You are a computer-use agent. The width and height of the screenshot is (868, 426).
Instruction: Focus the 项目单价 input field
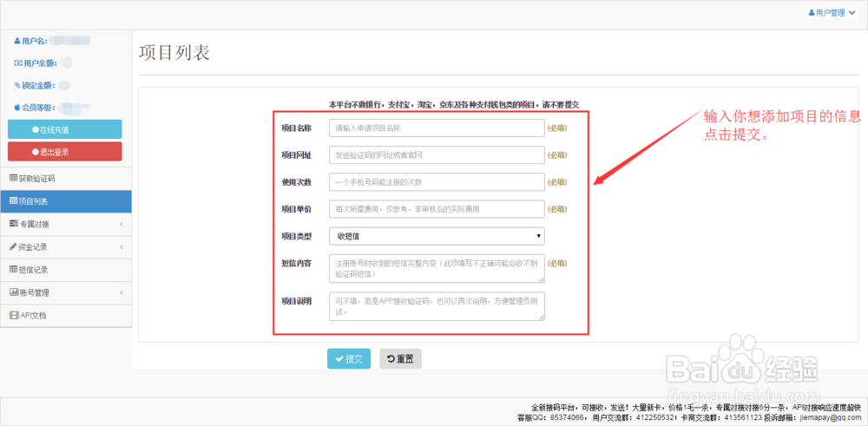tap(437, 209)
